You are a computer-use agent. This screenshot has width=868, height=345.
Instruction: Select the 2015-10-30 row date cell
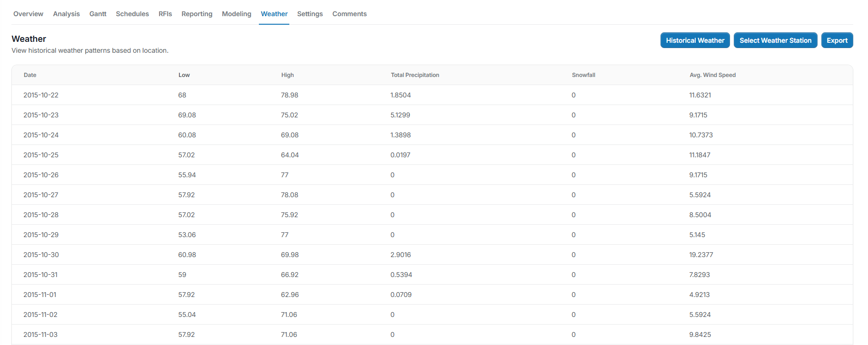[x=41, y=255]
